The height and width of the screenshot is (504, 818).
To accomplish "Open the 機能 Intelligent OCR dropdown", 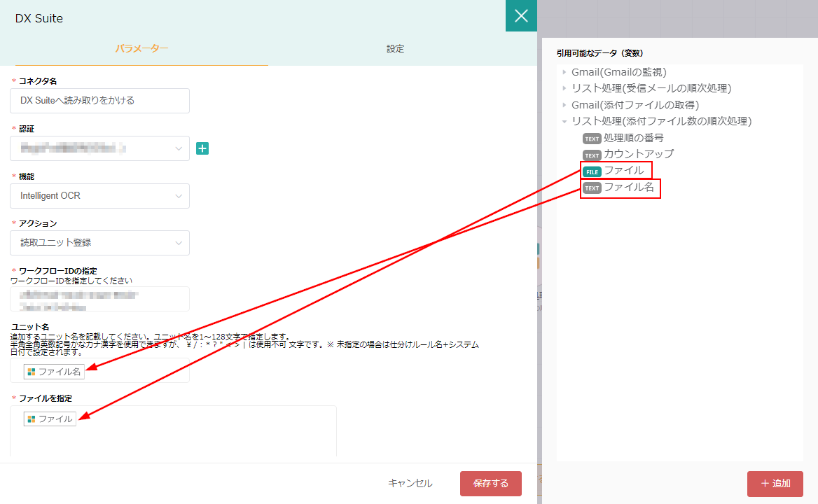I will click(99, 196).
